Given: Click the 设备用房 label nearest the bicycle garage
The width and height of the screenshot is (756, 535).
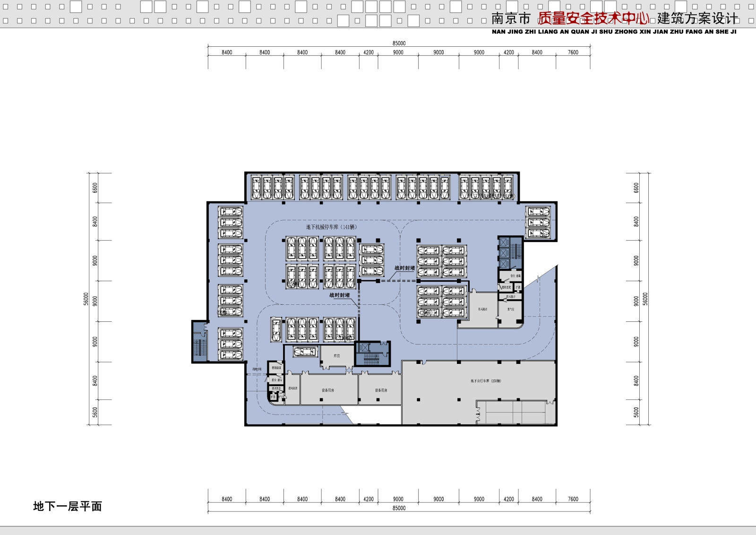Looking at the screenshot, I should pyautogui.click(x=381, y=390).
